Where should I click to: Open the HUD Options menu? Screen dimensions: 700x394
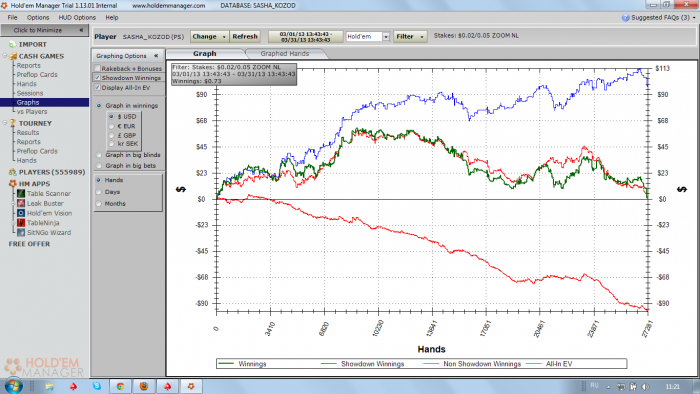tap(77, 17)
